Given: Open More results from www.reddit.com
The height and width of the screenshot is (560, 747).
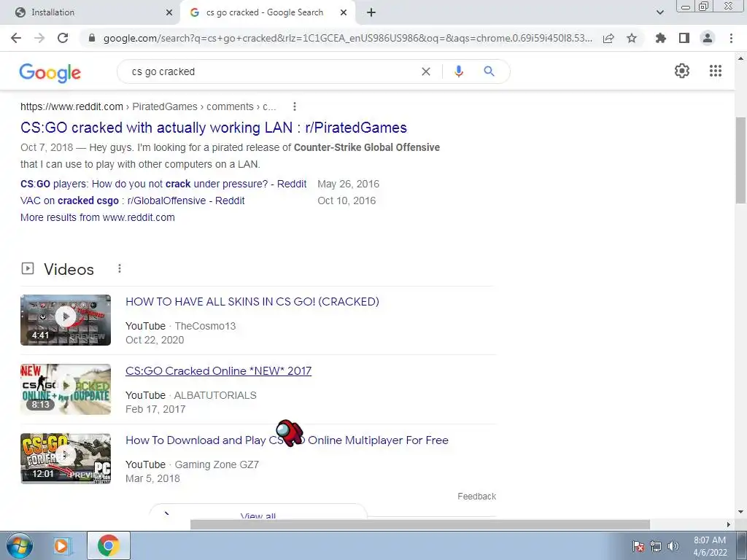Looking at the screenshot, I should point(98,217).
